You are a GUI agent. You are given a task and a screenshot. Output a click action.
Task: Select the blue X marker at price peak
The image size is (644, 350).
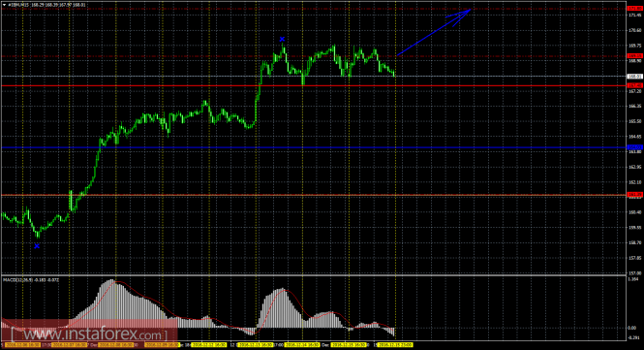(282, 39)
